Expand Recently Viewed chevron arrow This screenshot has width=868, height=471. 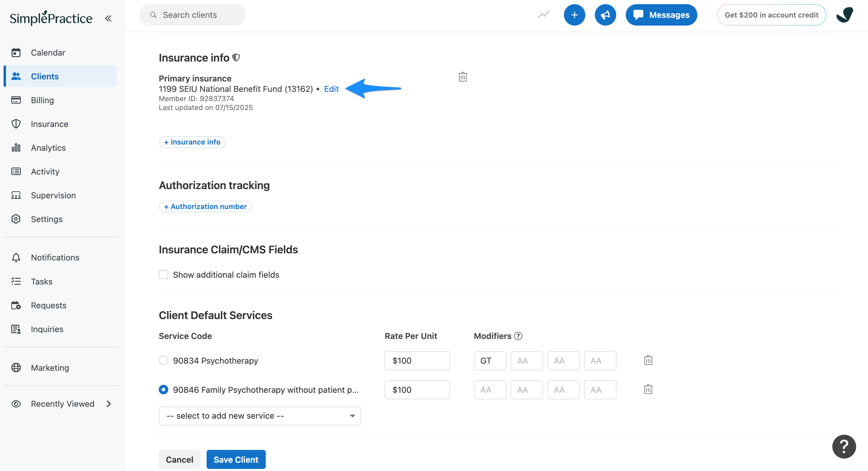108,404
